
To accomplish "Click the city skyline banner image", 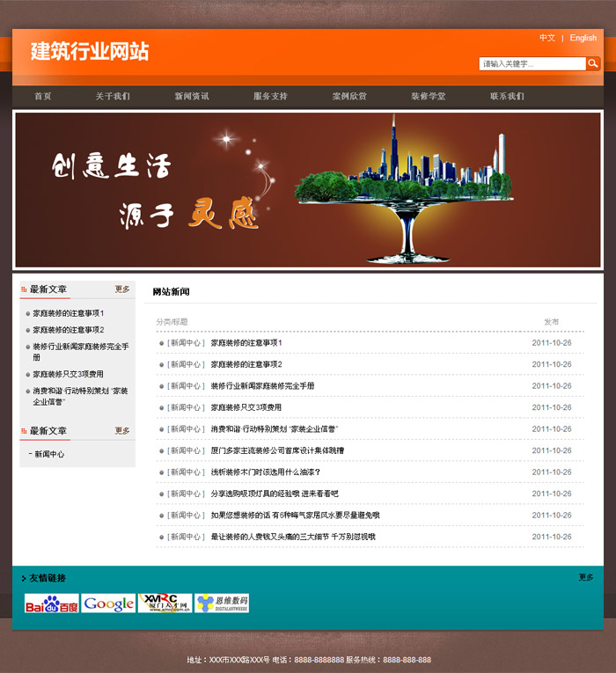I will [x=308, y=189].
